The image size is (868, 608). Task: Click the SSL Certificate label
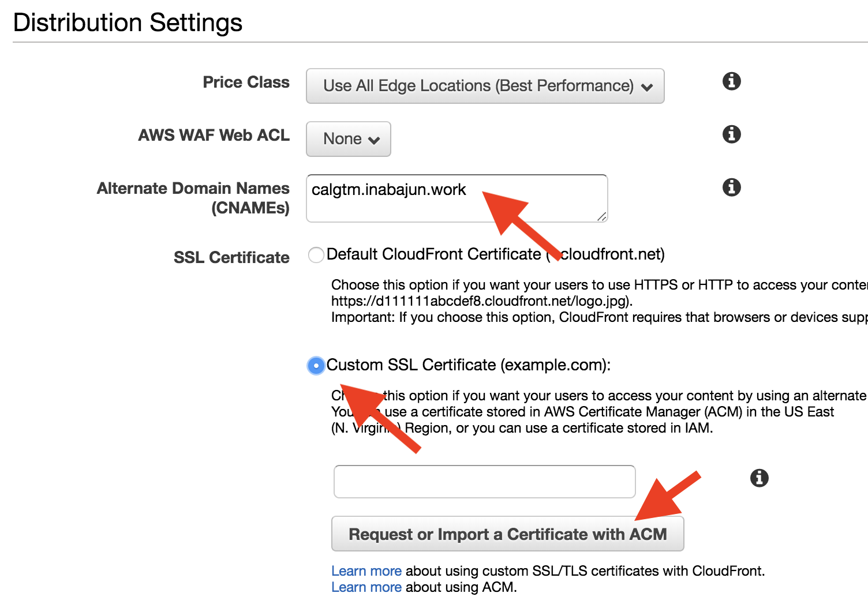point(232,257)
